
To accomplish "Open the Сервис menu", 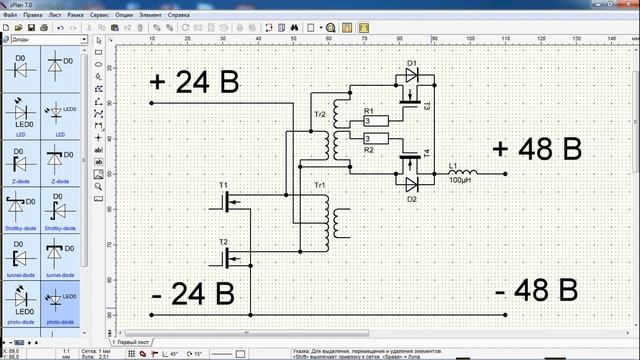I will [99, 15].
